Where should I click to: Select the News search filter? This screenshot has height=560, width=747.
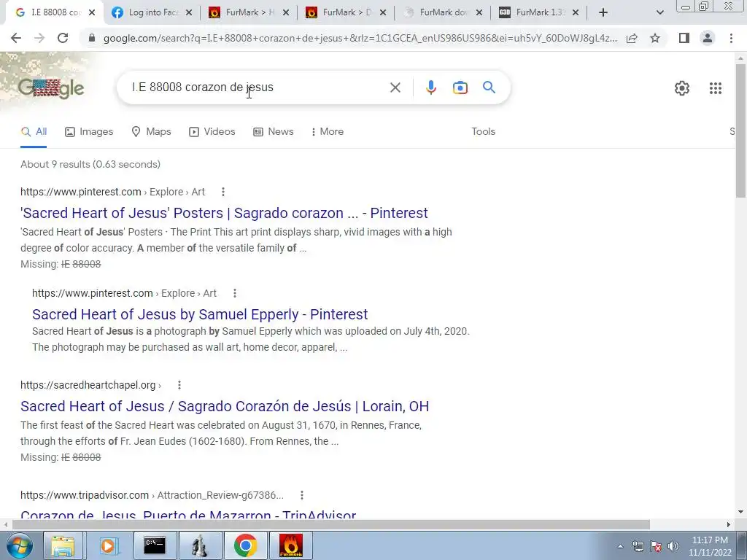(273, 132)
